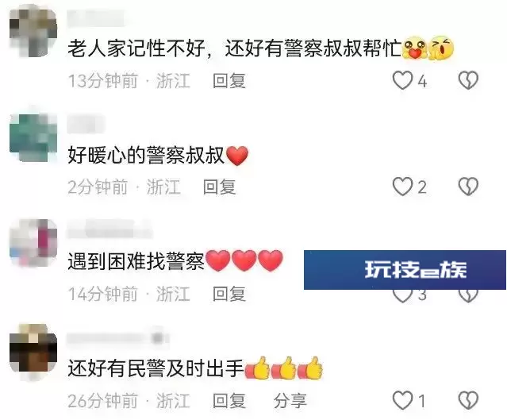Reply to the comment posted 2分钟前
507x420 pixels.
pos(219,187)
